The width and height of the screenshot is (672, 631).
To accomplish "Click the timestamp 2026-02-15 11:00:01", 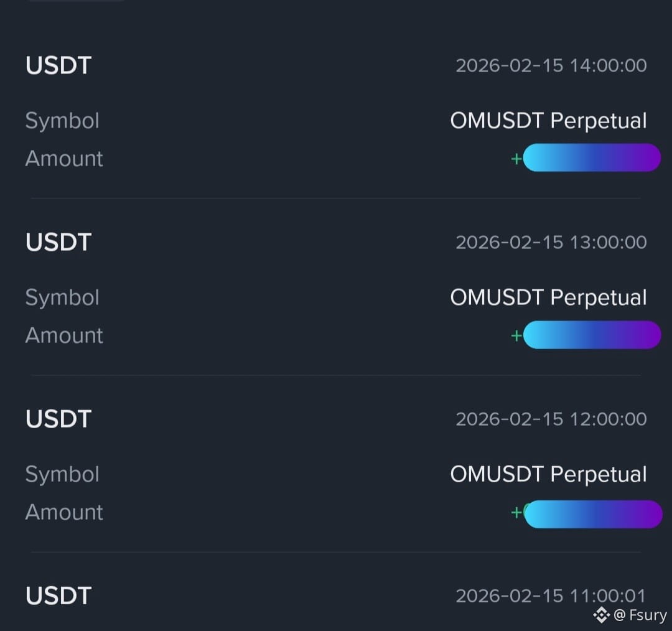I will [551, 596].
